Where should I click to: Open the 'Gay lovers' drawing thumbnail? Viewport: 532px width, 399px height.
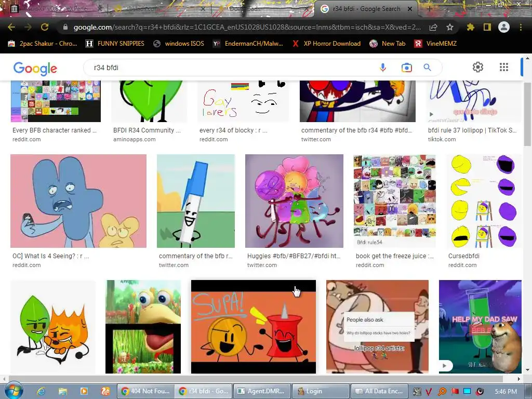243,101
